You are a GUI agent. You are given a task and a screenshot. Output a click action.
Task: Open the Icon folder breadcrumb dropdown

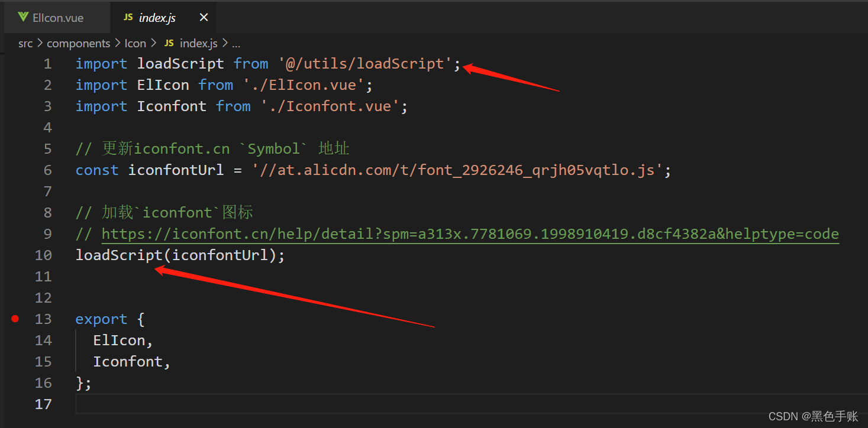tap(135, 43)
